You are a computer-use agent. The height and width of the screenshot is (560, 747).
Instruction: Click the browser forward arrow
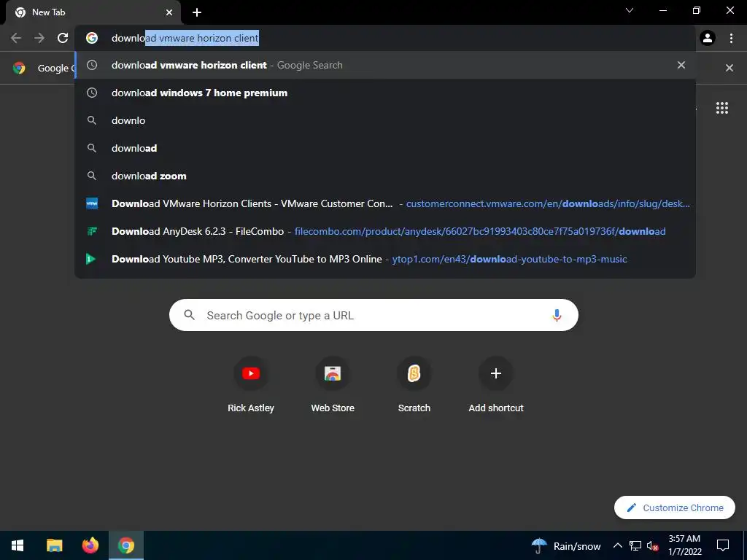[39, 38]
